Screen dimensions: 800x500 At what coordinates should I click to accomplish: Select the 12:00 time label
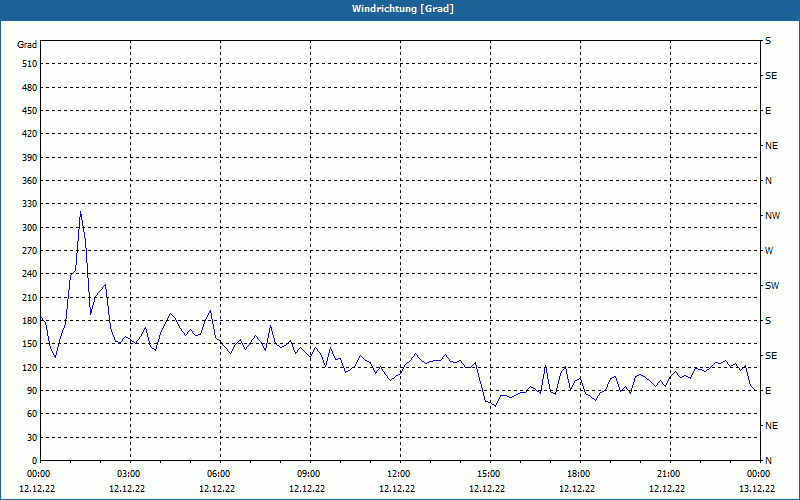tap(399, 474)
